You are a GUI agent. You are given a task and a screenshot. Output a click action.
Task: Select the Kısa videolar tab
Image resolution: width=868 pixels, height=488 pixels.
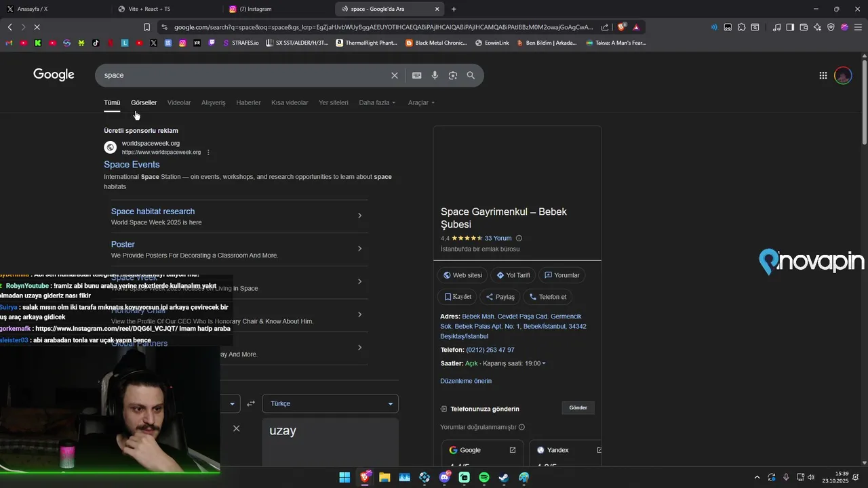click(x=290, y=102)
